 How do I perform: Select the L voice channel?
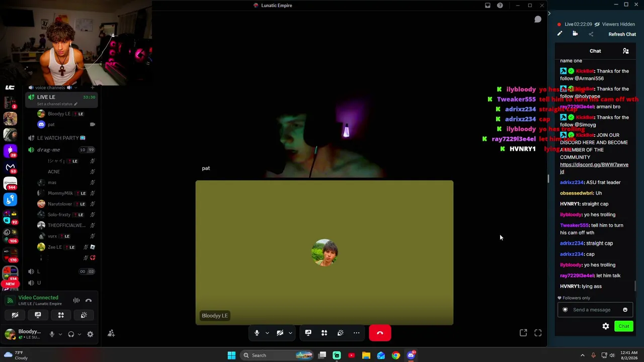click(x=62, y=271)
